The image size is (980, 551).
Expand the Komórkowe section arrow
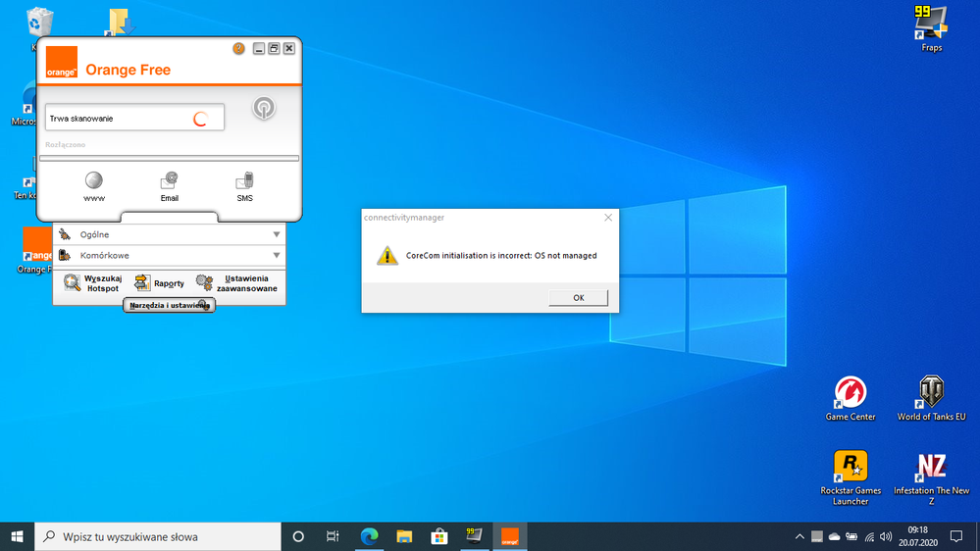pyautogui.click(x=277, y=256)
